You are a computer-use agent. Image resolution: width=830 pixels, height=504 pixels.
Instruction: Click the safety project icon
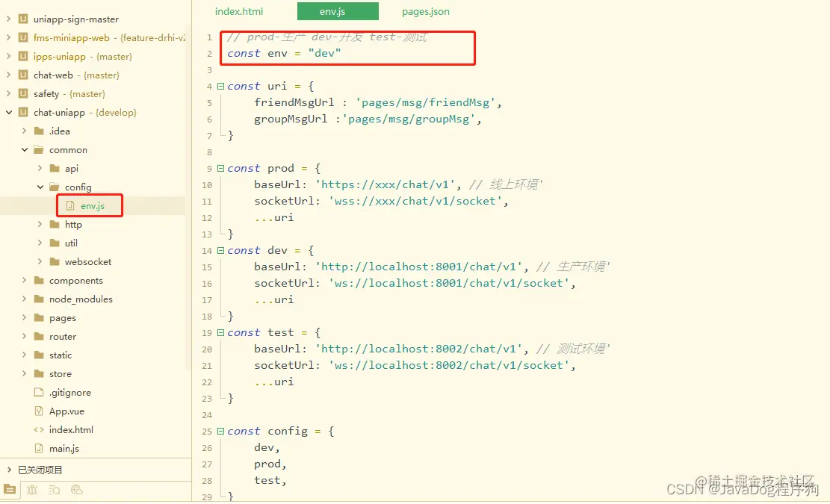tap(22, 93)
